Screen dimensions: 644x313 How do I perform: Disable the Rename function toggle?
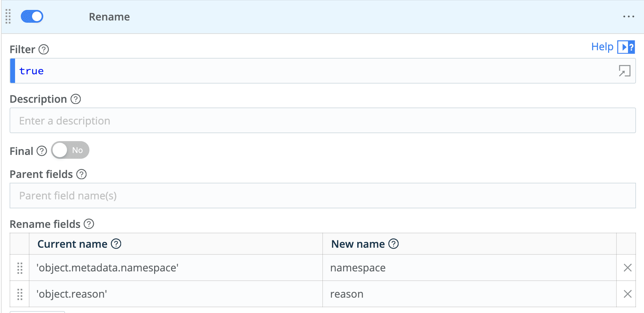[x=32, y=16]
